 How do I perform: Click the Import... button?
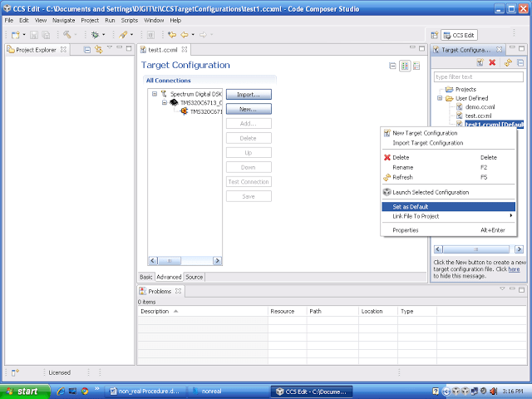(x=249, y=95)
